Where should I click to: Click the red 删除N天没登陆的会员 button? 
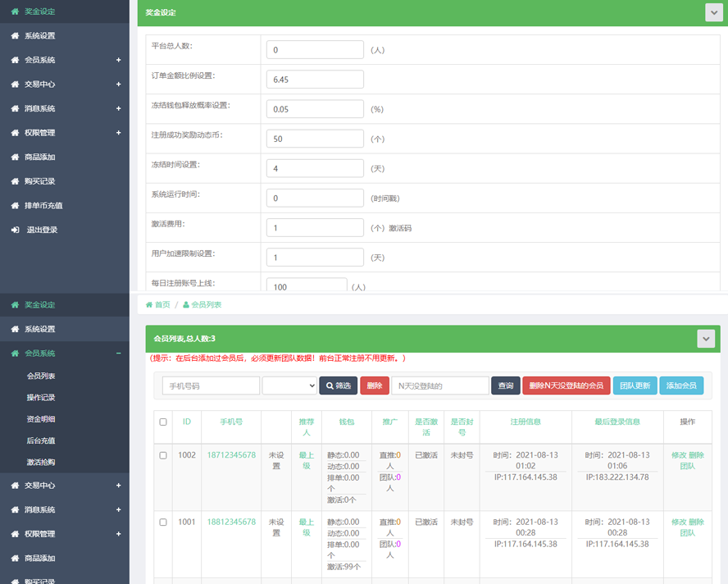point(566,386)
